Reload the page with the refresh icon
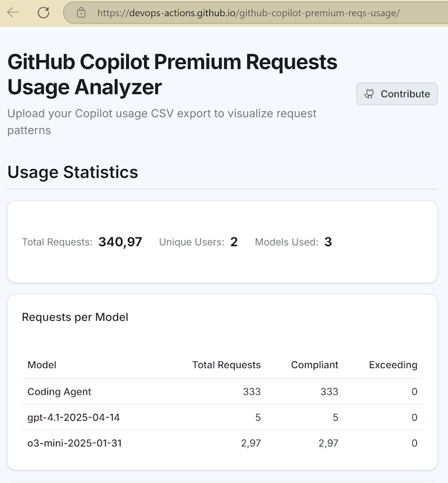 43,12
